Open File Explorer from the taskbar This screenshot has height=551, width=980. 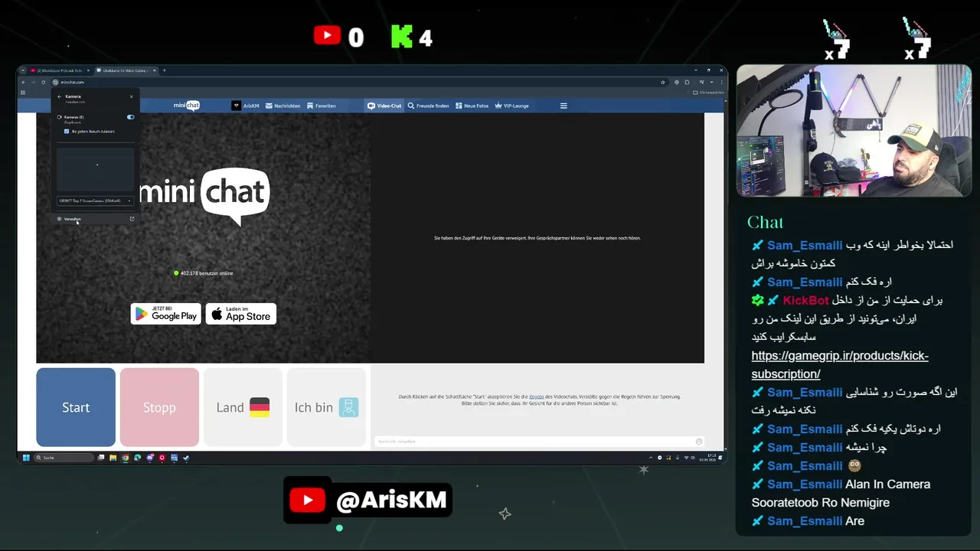[113, 458]
